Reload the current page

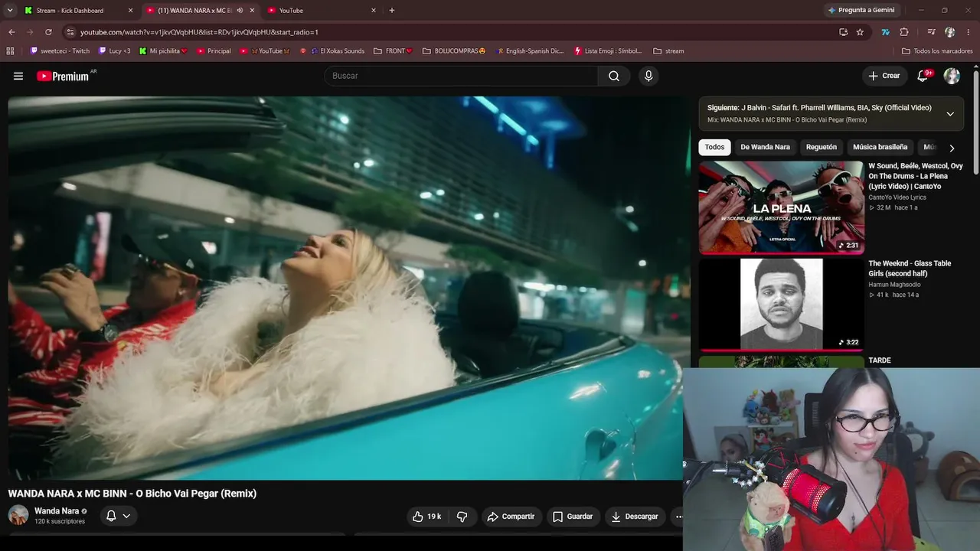pos(48,32)
